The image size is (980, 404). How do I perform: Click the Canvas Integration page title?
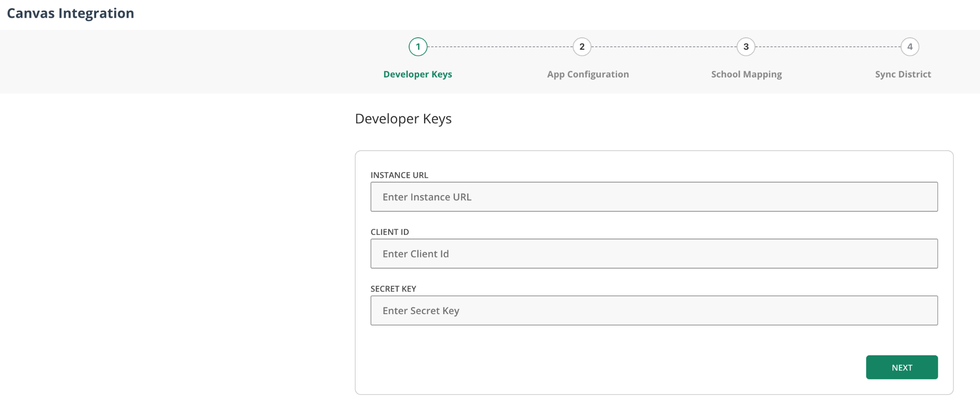click(70, 13)
